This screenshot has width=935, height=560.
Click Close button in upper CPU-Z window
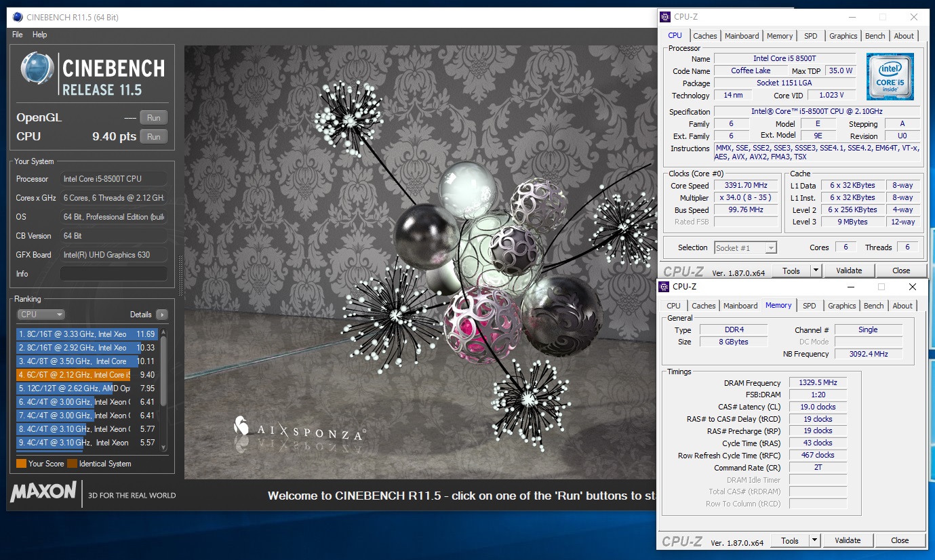point(901,271)
